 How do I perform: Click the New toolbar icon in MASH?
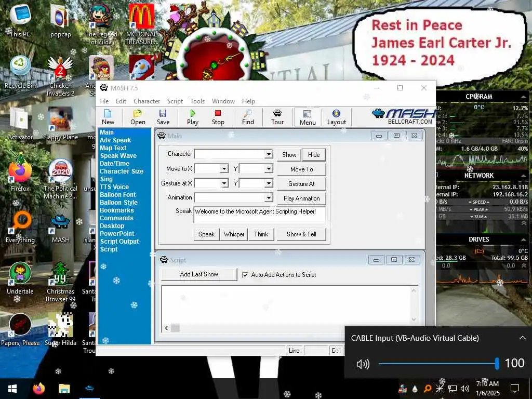(x=108, y=117)
